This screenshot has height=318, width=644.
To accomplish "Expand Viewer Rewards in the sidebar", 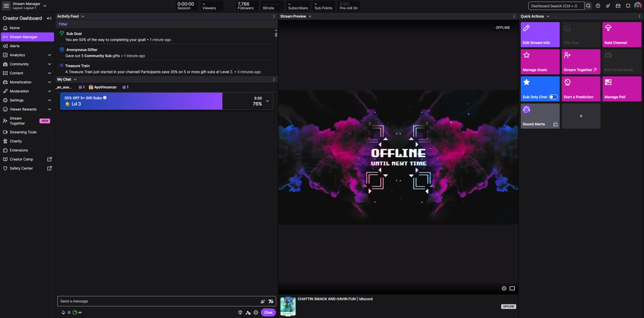I will click(x=49, y=109).
